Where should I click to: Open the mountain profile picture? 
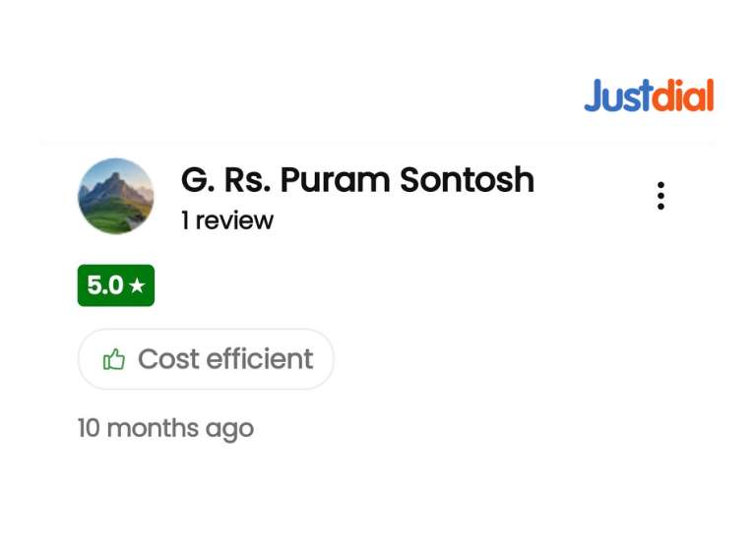[116, 196]
